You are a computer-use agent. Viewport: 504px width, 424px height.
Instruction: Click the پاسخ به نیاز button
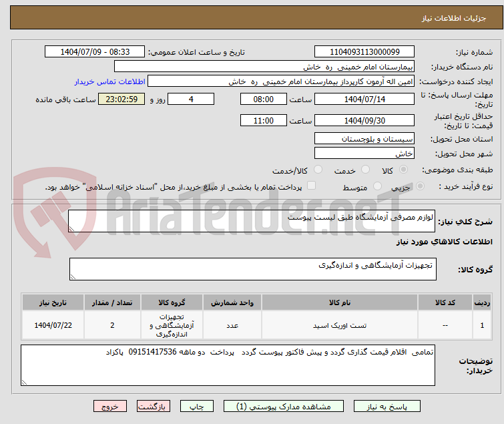click(387, 407)
